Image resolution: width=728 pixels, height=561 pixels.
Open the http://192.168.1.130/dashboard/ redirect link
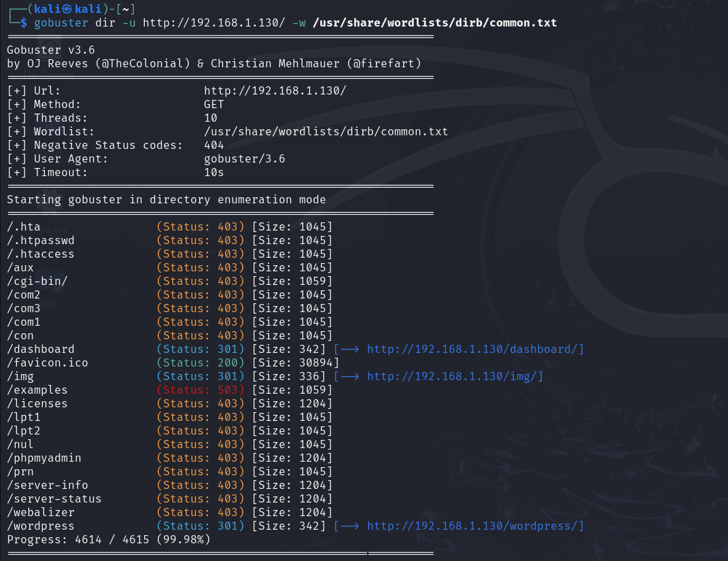[x=474, y=349]
